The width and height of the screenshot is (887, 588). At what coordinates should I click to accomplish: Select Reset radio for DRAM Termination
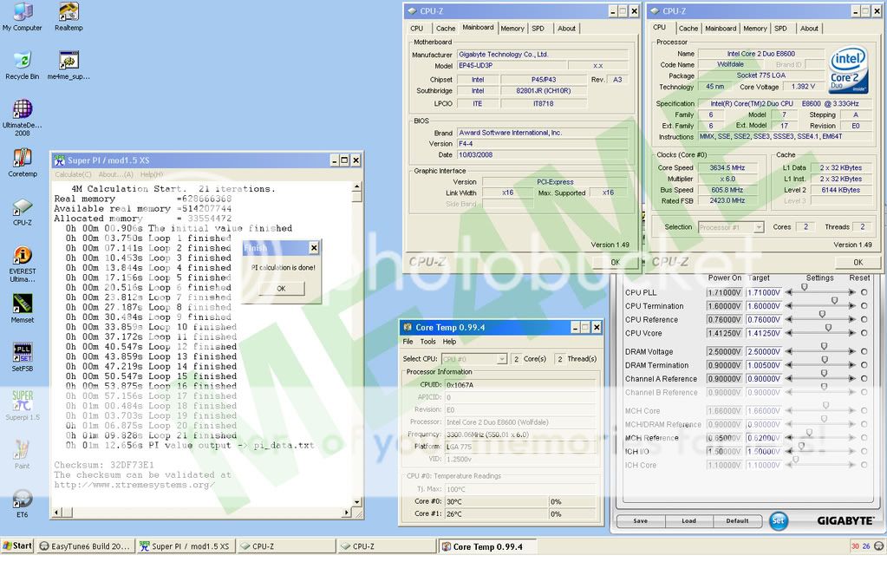(864, 365)
